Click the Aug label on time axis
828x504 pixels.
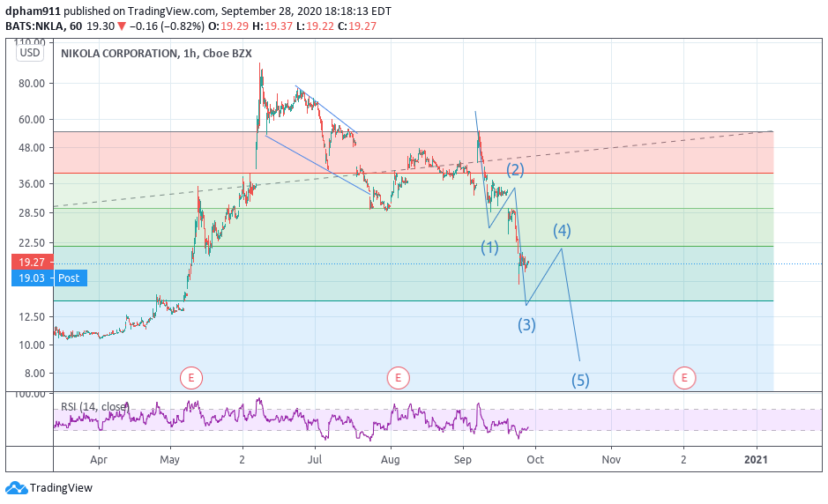click(x=391, y=460)
